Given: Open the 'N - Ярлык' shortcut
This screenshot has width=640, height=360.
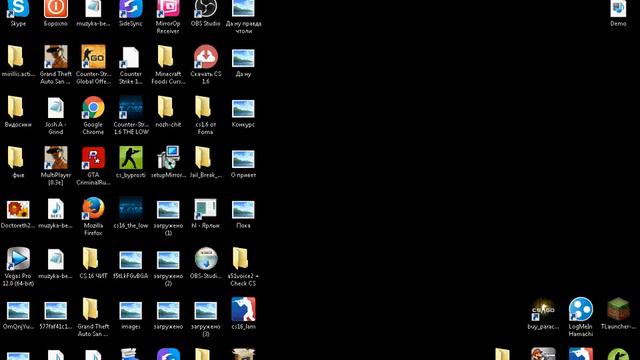Looking at the screenshot, I should 205,209.
